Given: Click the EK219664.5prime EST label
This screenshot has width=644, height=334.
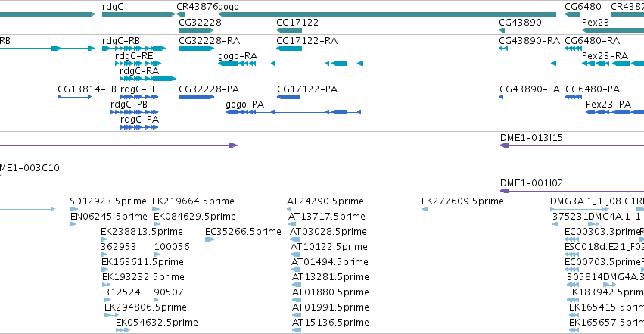Looking at the screenshot, I should (194, 201).
